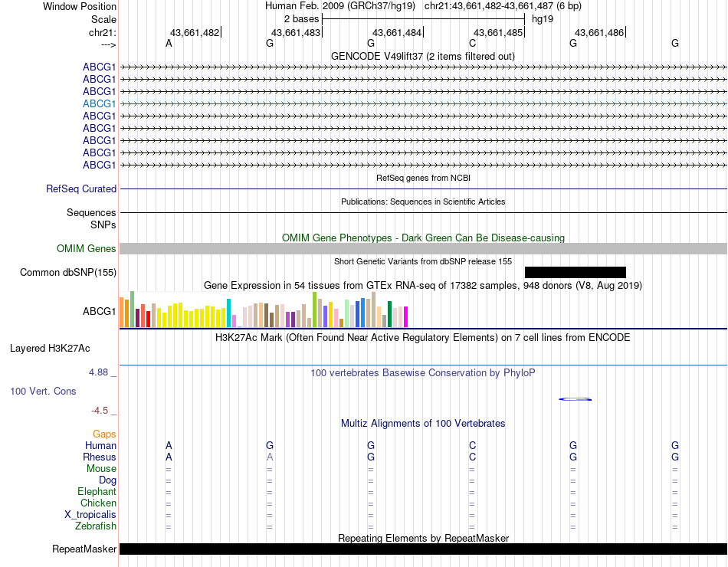Click the Sequences track label
The width and height of the screenshot is (728, 567).
click(x=91, y=213)
